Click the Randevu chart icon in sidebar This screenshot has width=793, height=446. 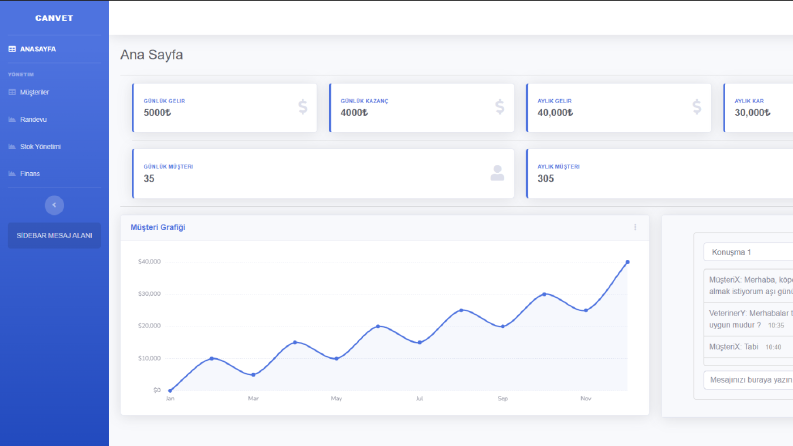(12, 119)
